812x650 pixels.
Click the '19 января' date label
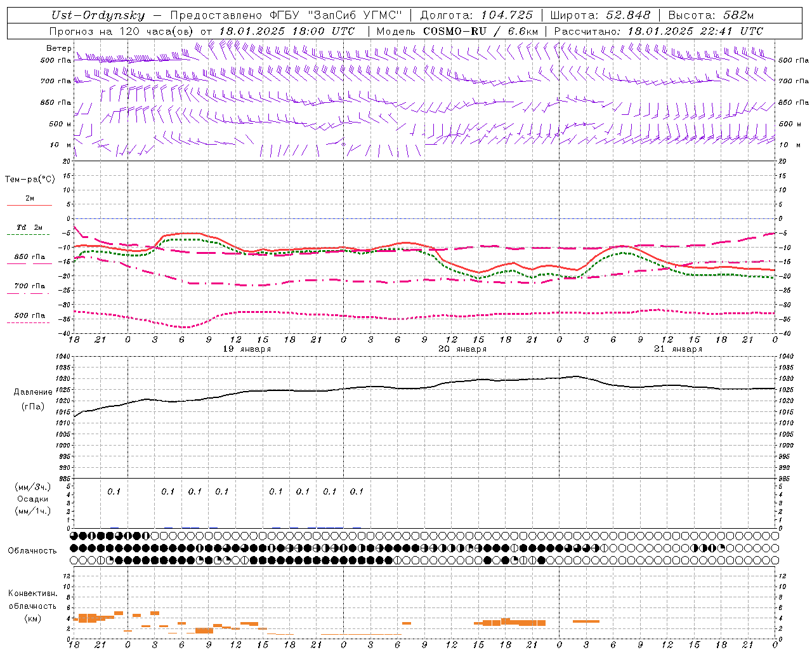pyautogui.click(x=247, y=349)
